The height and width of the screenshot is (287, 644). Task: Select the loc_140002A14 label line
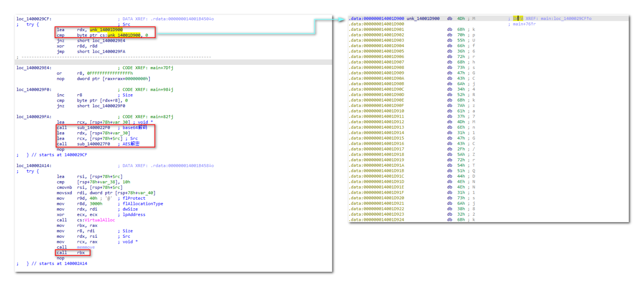[x=33, y=166]
